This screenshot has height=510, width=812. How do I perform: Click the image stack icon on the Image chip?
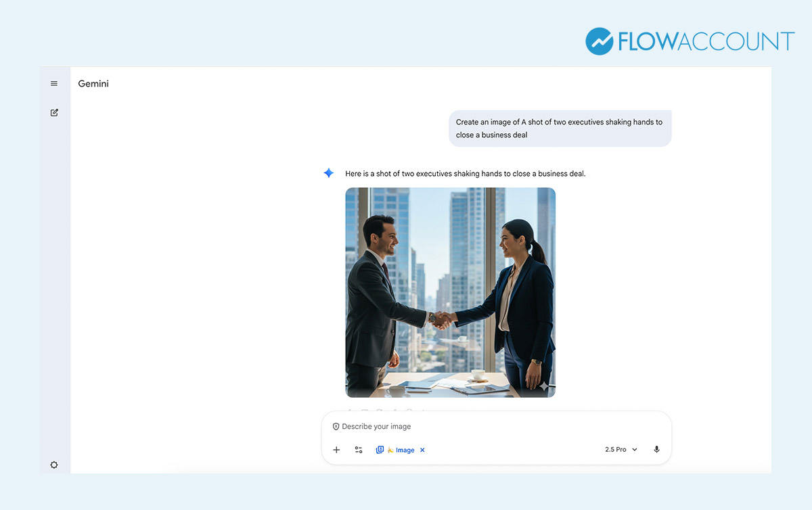(380, 450)
